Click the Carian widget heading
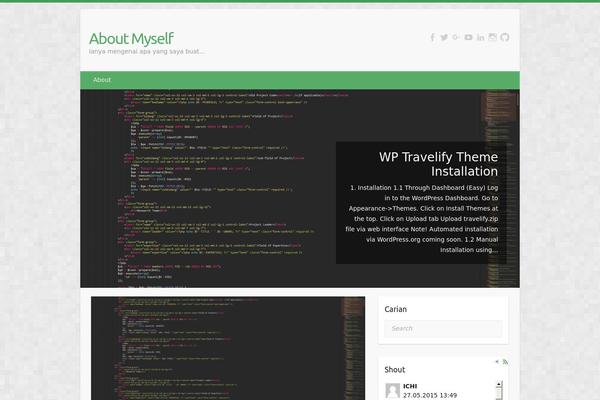600x400 pixels. tap(396, 309)
